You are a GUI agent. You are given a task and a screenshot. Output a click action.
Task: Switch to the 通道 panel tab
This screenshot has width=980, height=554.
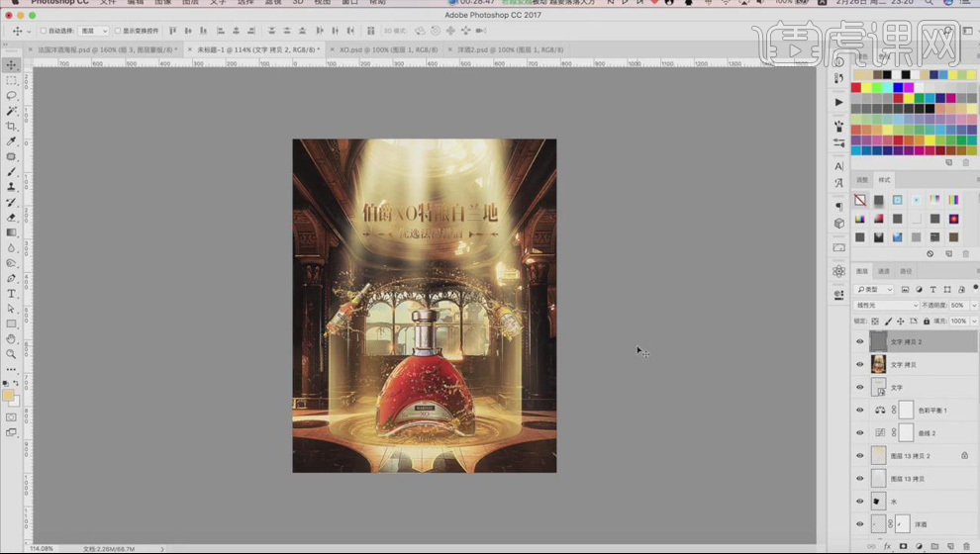pyautogui.click(x=884, y=271)
